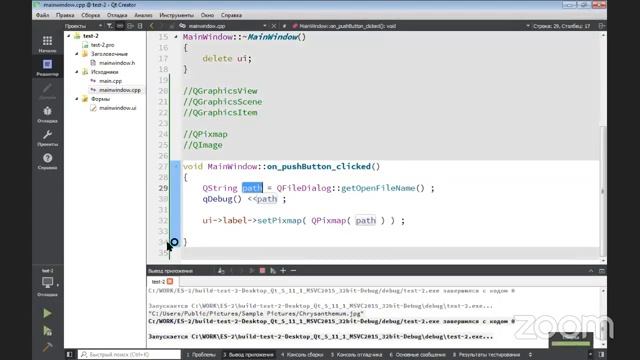Open the Правка menu
This screenshot has width=640, height=360.
click(65, 15)
